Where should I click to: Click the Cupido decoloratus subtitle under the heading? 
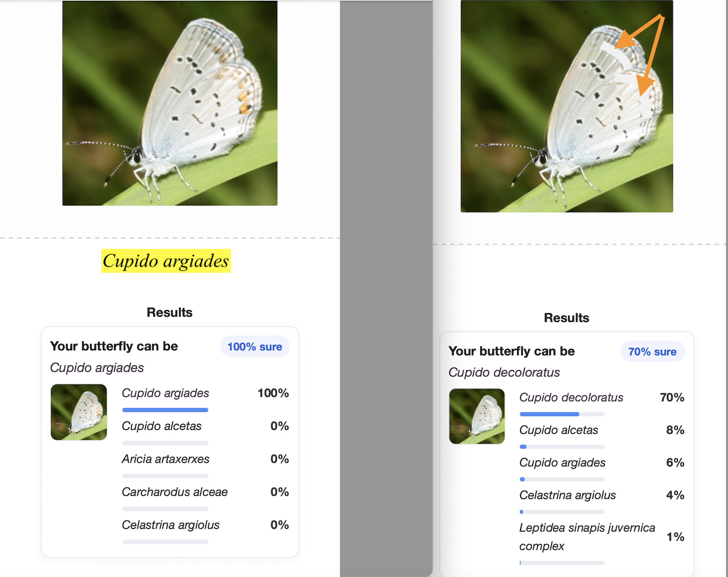pos(504,372)
